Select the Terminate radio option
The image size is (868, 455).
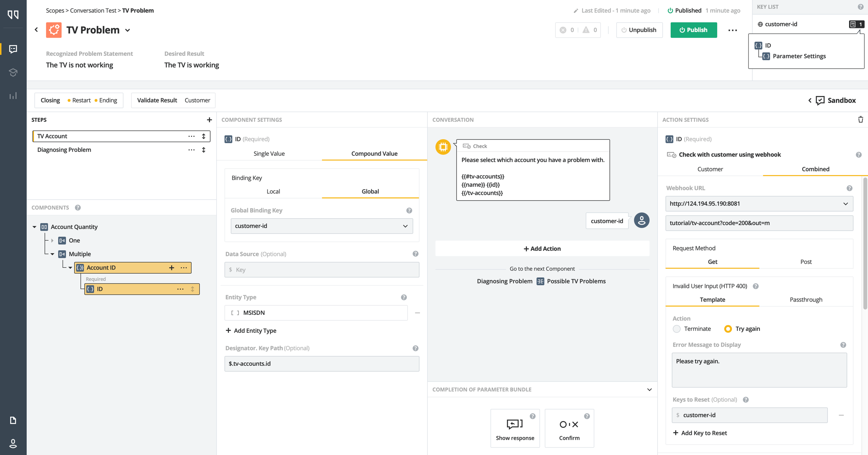pos(677,329)
